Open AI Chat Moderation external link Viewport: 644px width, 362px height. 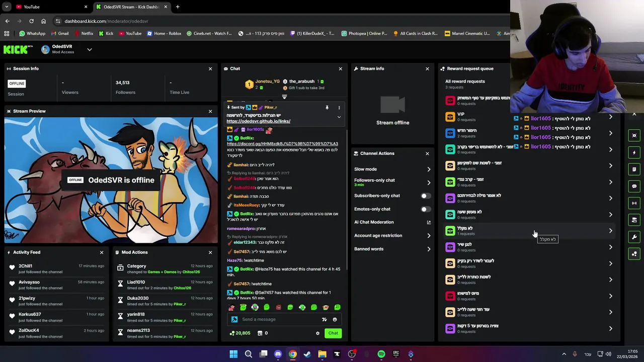click(x=429, y=222)
